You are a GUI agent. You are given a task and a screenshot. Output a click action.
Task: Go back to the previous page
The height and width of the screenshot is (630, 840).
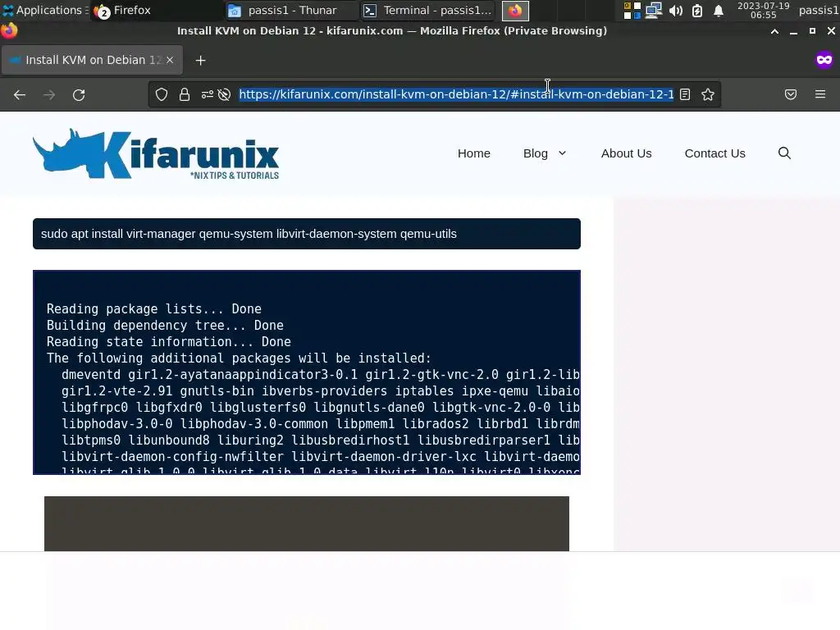(x=20, y=95)
